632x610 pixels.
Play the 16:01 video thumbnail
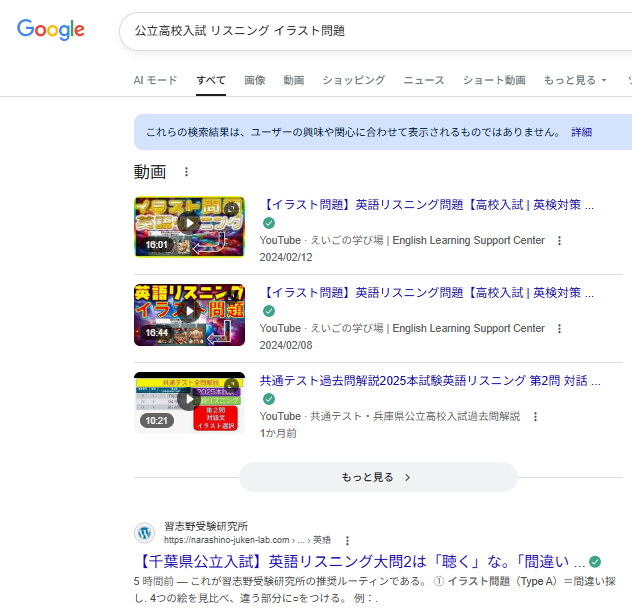[189, 227]
